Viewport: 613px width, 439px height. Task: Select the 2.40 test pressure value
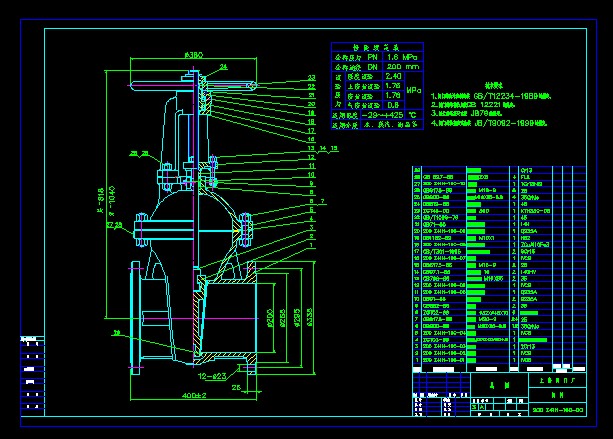[x=393, y=78]
